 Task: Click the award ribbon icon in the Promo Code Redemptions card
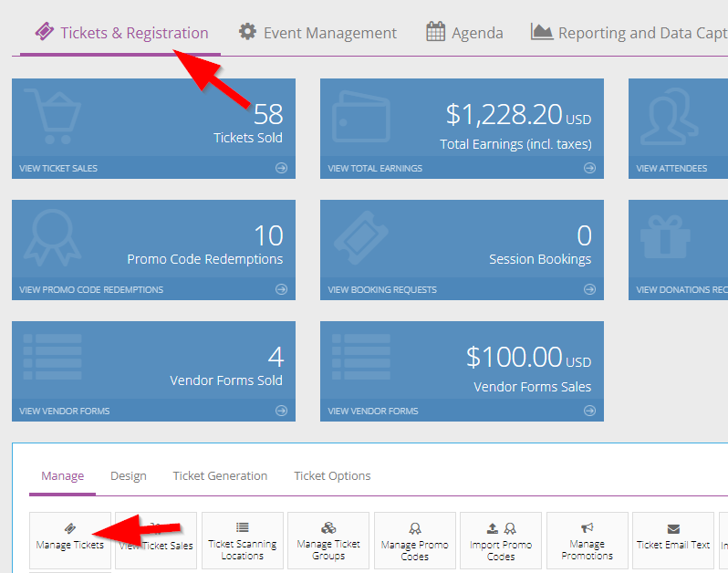pyautogui.click(x=53, y=237)
